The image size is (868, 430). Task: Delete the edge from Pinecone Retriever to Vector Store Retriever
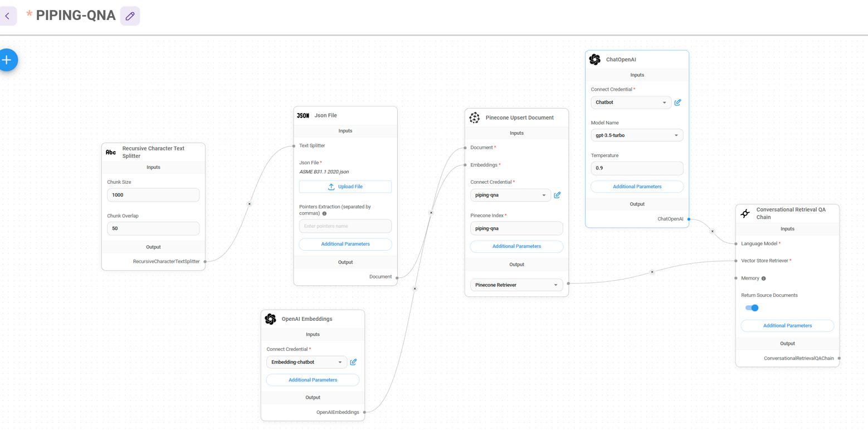(652, 272)
